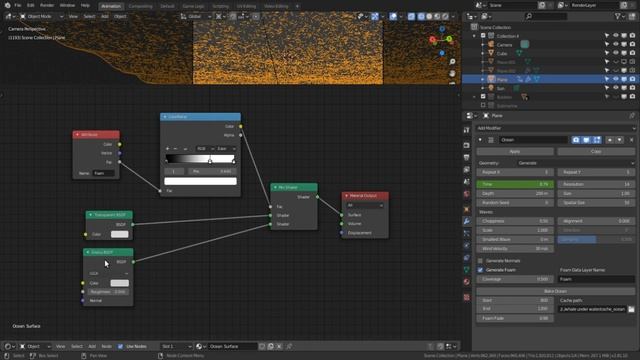Toggle Ocean modifier edit mode display
Image resolution: width=640 pixels, height=360 pixels.
click(x=597, y=140)
